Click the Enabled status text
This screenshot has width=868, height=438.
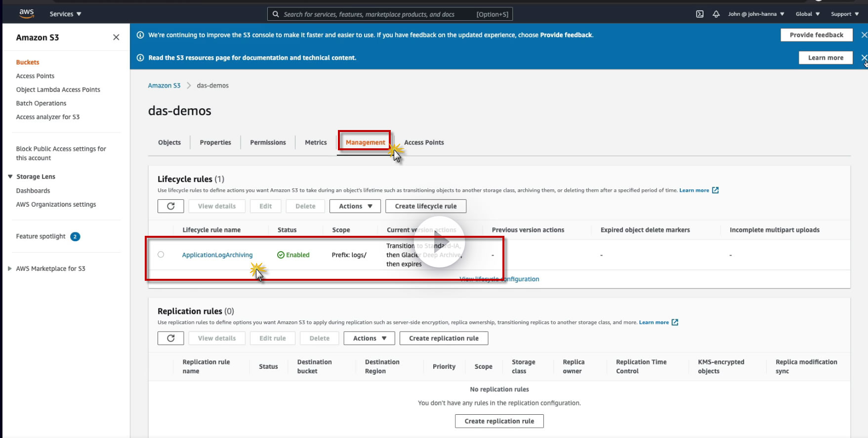(298, 255)
